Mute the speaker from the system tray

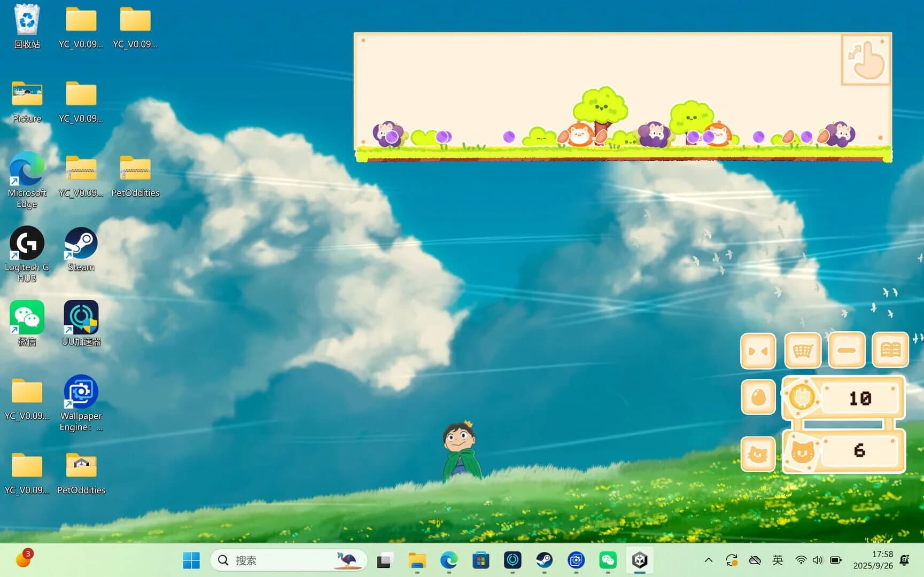point(818,560)
